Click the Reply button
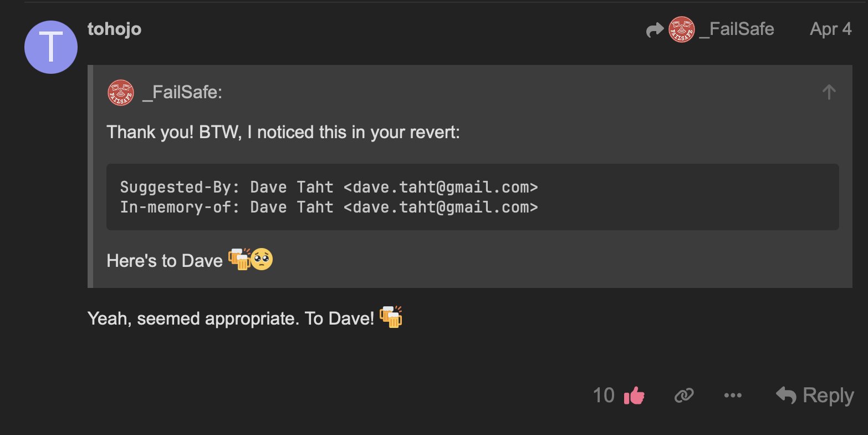Screen dimensions: 868x435 [815, 396]
